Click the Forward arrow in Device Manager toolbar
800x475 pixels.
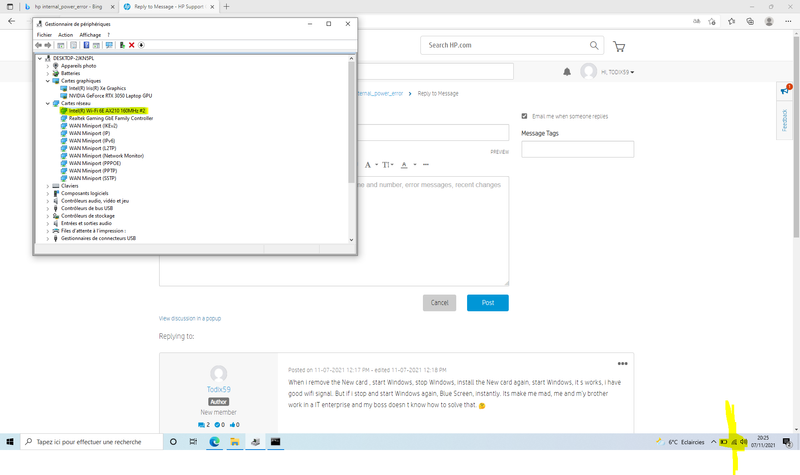(x=47, y=45)
